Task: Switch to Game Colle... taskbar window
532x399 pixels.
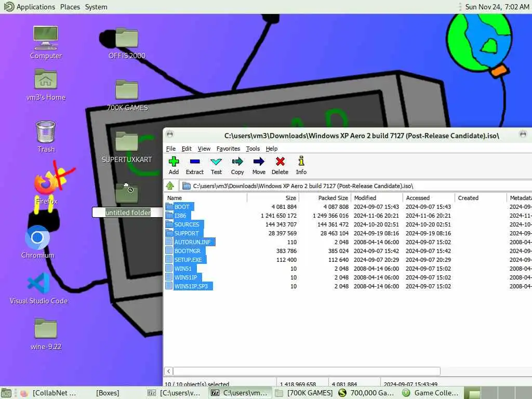Action: tap(431, 393)
